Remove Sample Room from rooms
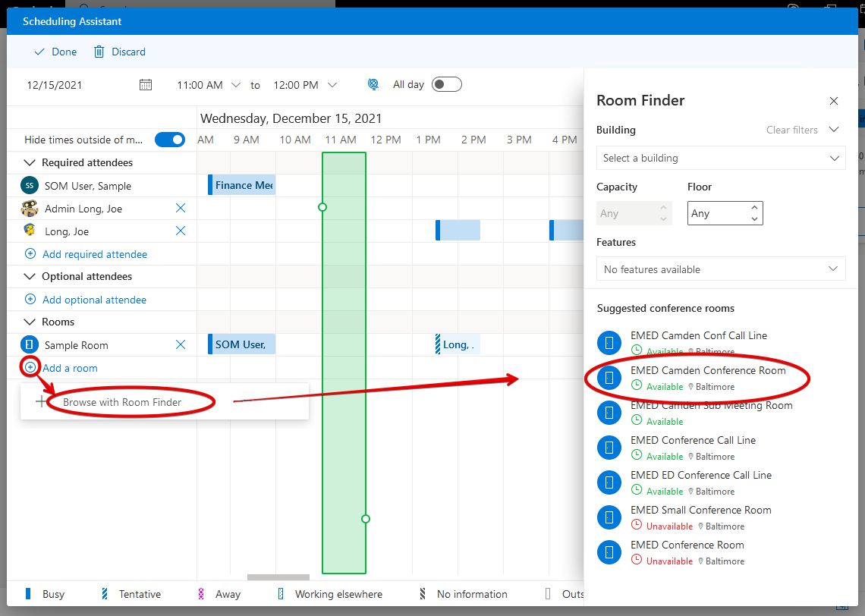Image resolution: width=865 pixels, height=616 pixels. [x=181, y=345]
